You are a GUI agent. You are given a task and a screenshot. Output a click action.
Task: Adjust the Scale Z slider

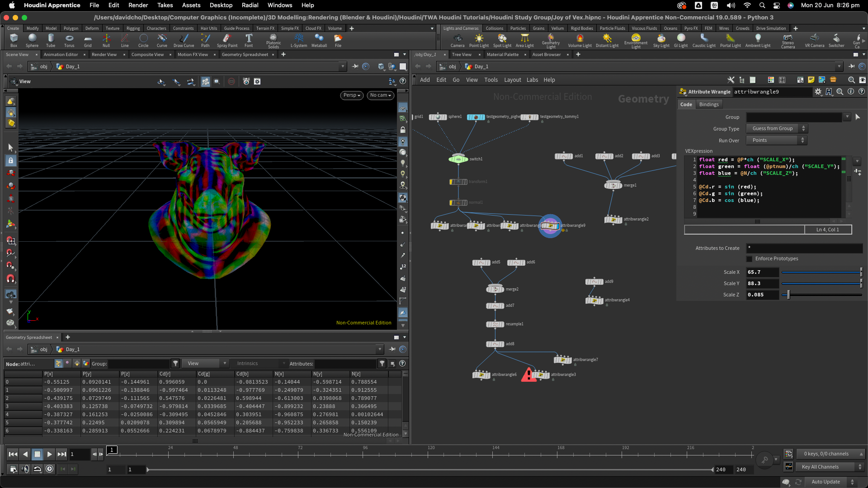(x=788, y=295)
